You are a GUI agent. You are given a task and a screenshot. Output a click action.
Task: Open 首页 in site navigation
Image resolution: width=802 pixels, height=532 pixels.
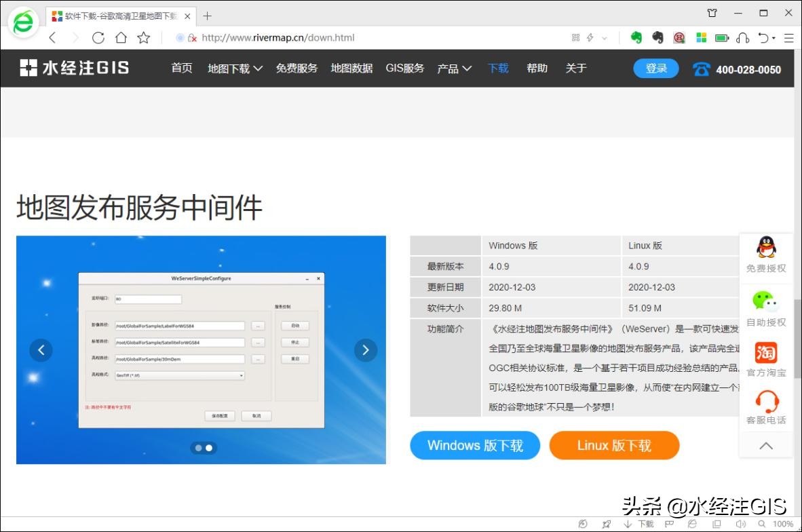tap(182, 68)
